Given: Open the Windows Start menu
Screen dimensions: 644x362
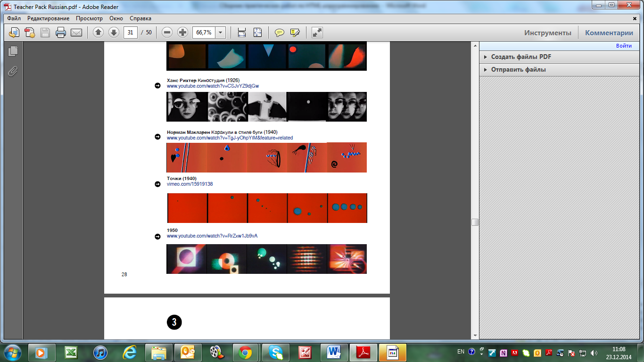Looking at the screenshot, I should [12, 352].
